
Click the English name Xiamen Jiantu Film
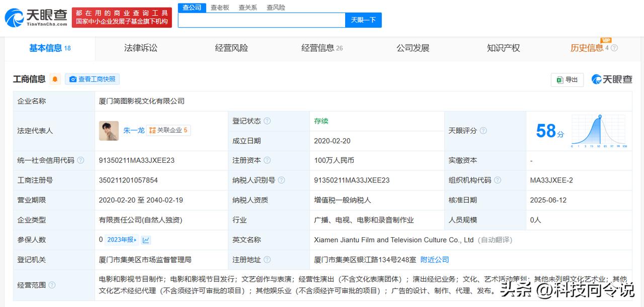point(394,240)
